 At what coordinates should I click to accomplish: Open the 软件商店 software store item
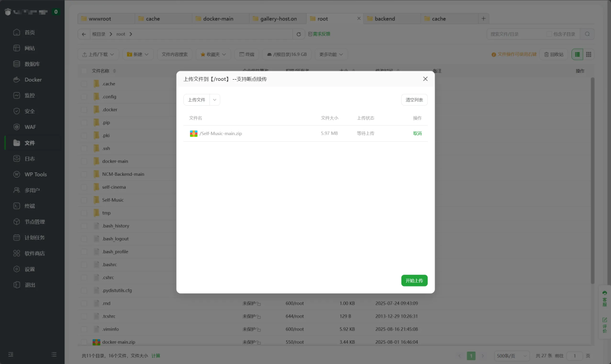[x=35, y=253]
